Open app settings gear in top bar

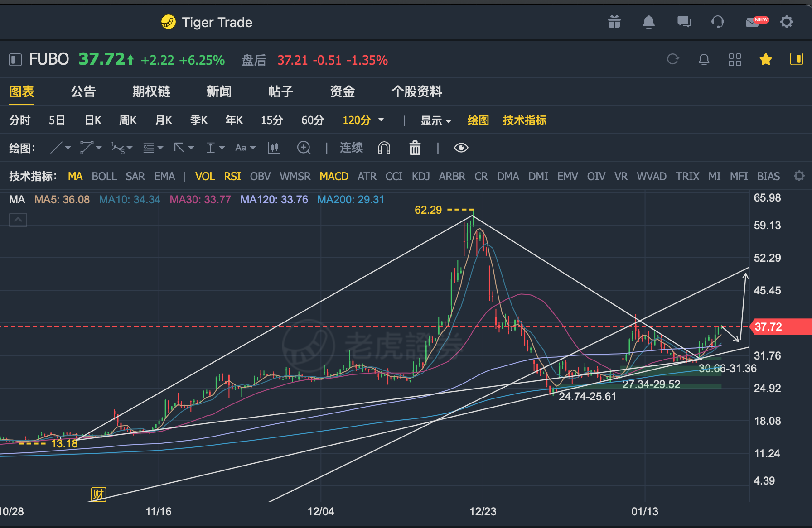(787, 22)
